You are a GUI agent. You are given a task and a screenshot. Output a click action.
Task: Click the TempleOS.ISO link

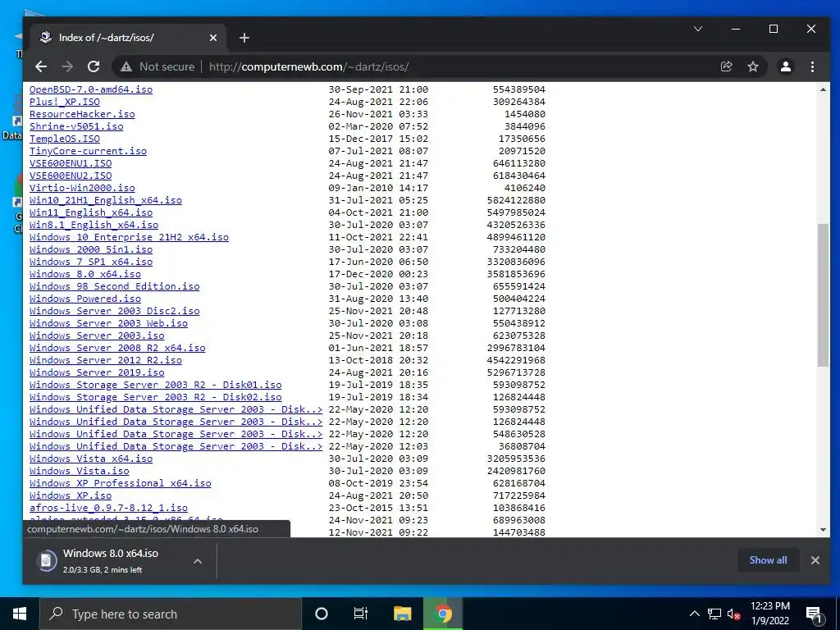(64, 139)
